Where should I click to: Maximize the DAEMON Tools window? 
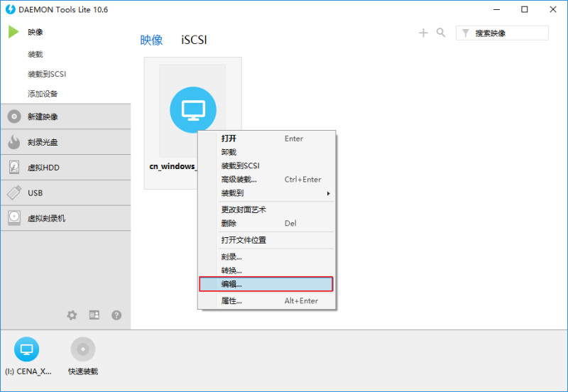click(x=525, y=9)
